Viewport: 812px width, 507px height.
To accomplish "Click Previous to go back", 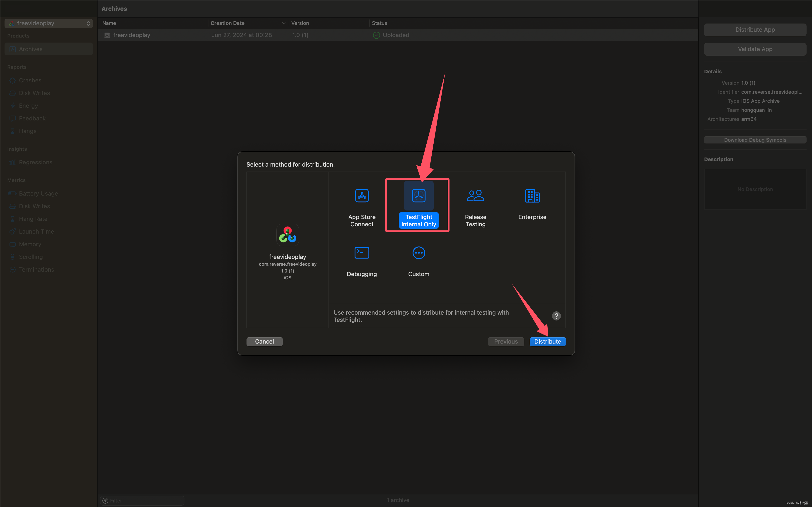I will 506,341.
